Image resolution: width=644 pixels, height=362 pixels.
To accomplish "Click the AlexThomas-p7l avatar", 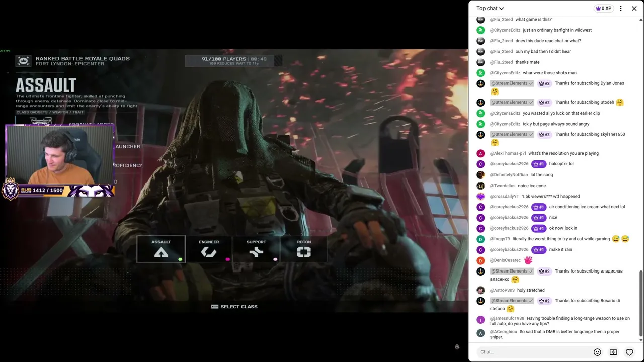I will (480, 153).
